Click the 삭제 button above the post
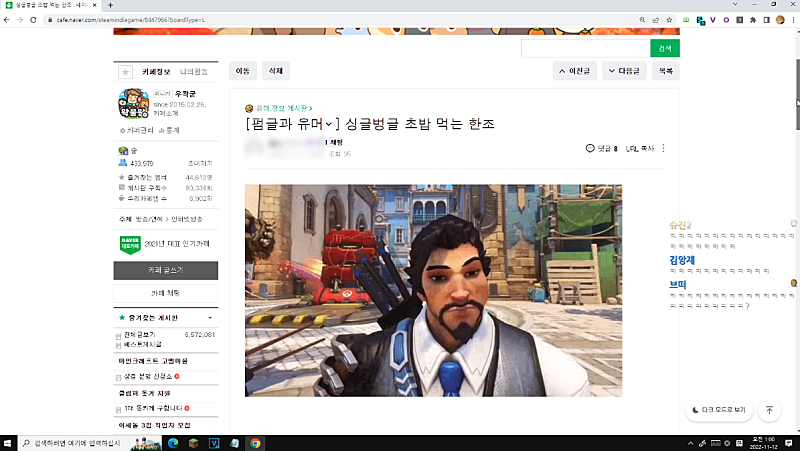Image resolution: width=800 pixels, height=451 pixels. click(276, 71)
